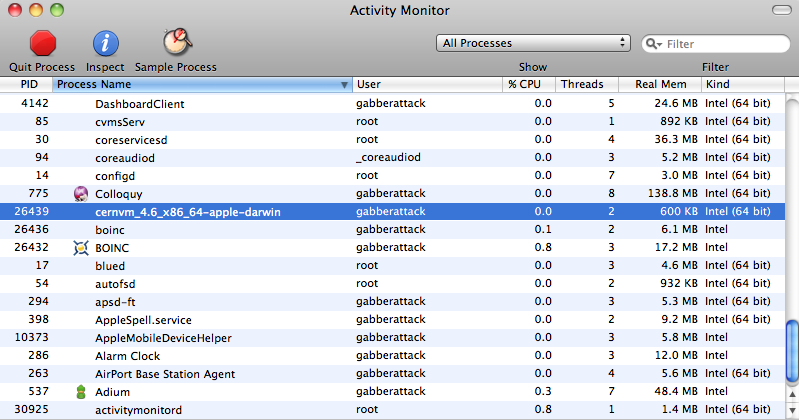Select the configd process
799x420 pixels.
[115, 176]
